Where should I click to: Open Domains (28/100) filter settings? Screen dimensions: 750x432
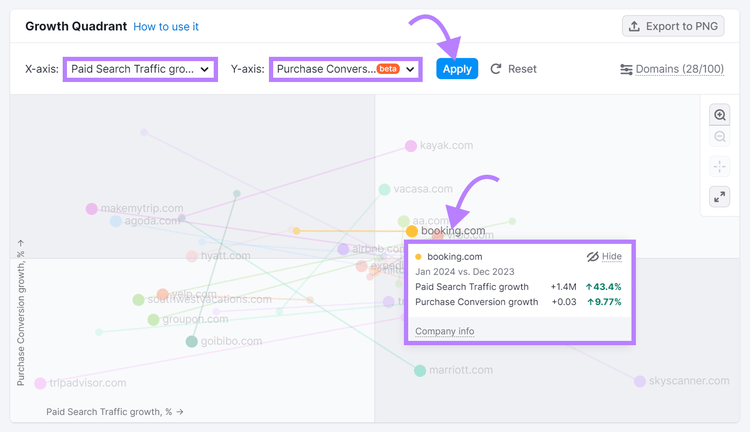click(672, 69)
